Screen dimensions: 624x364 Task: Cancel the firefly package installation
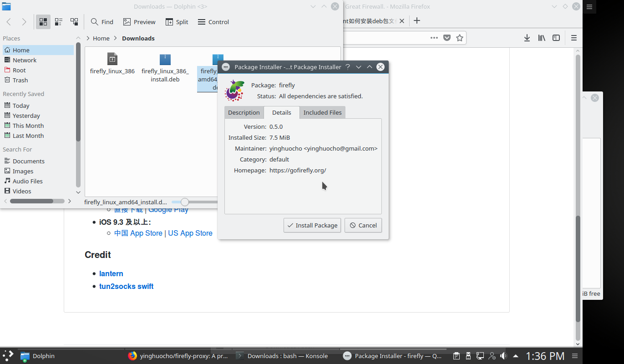363,225
